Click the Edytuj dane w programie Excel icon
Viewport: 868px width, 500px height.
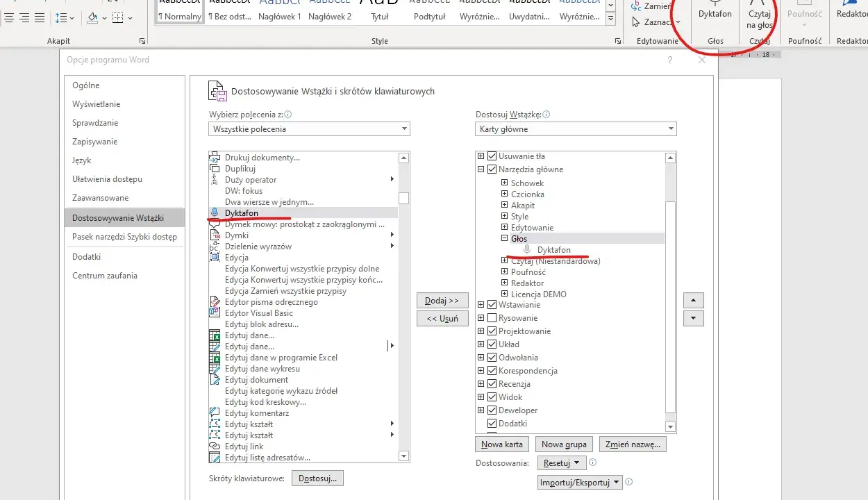[x=215, y=358]
